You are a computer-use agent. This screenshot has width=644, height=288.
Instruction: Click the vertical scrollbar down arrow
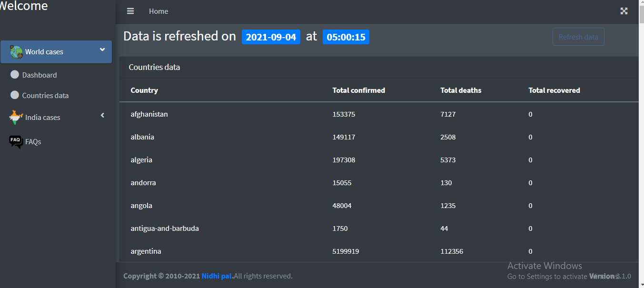coord(641,284)
